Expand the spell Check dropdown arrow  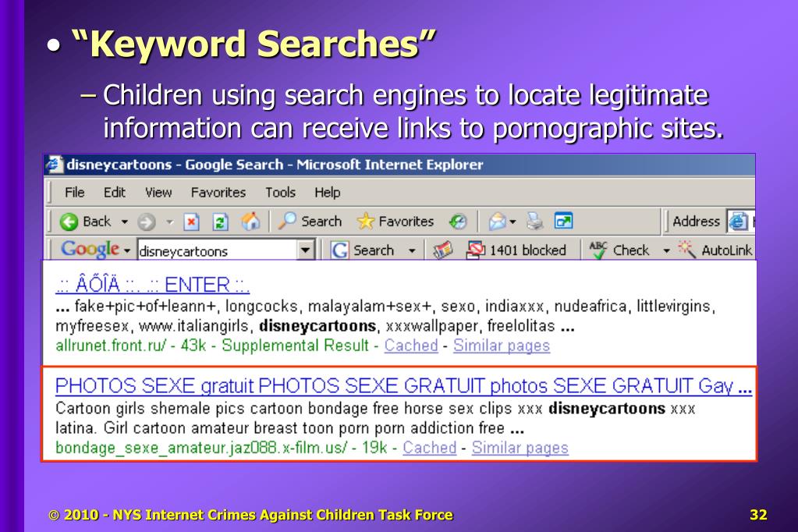pos(666,251)
